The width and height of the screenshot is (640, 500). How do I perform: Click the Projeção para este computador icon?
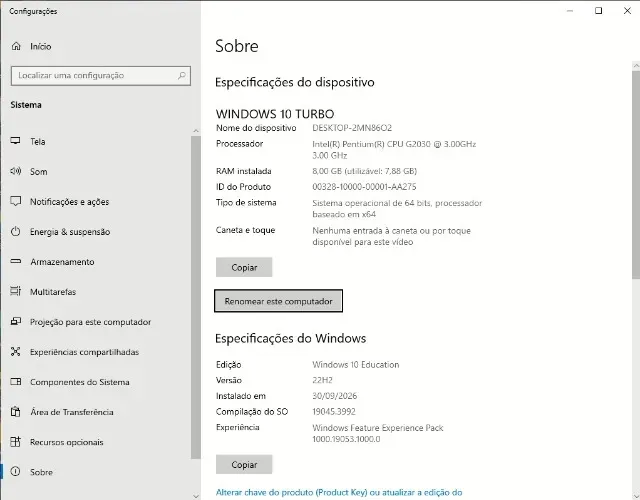16,322
